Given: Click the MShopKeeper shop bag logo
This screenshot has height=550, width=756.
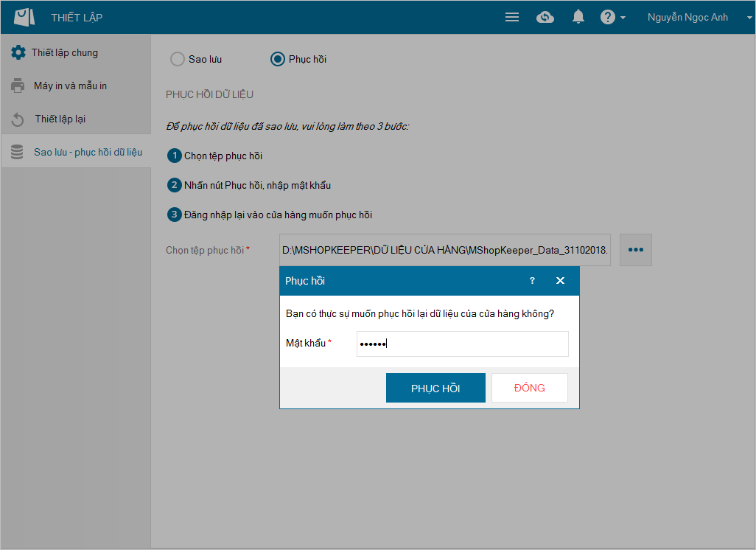Looking at the screenshot, I should [24, 18].
